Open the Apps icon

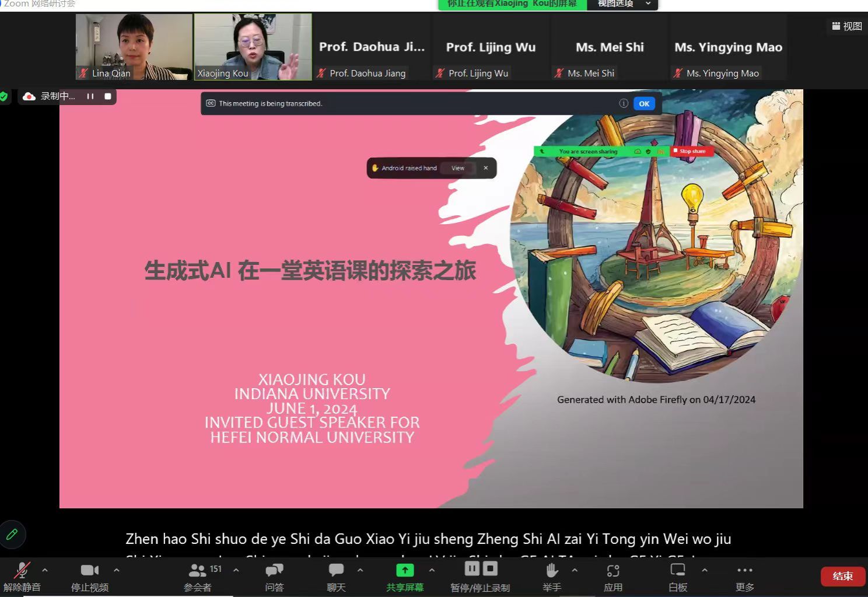pos(612,570)
